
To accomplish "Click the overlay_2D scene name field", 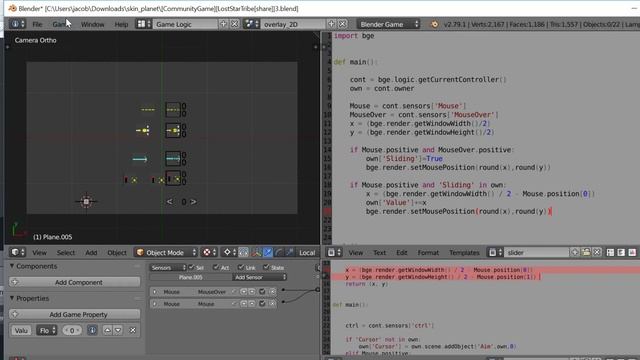I will (x=293, y=24).
